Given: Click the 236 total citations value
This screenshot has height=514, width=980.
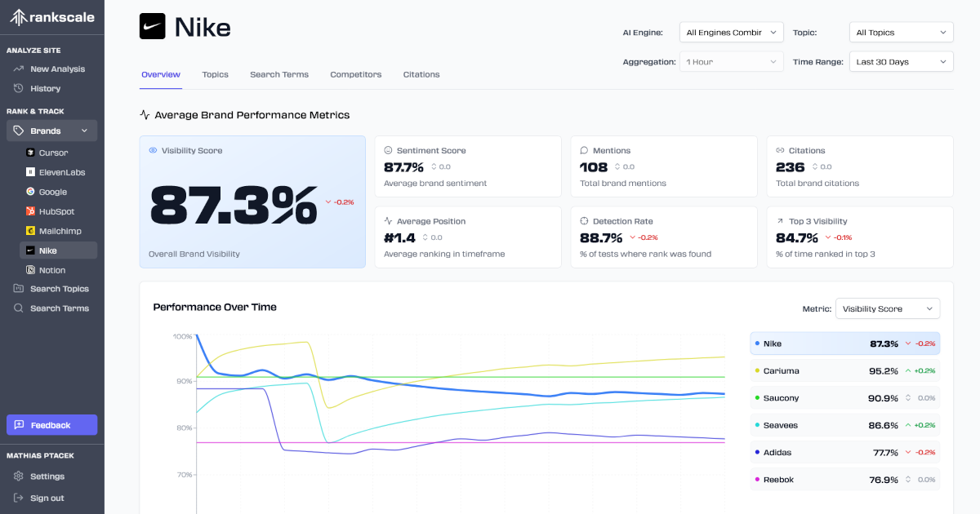Looking at the screenshot, I should click(791, 167).
